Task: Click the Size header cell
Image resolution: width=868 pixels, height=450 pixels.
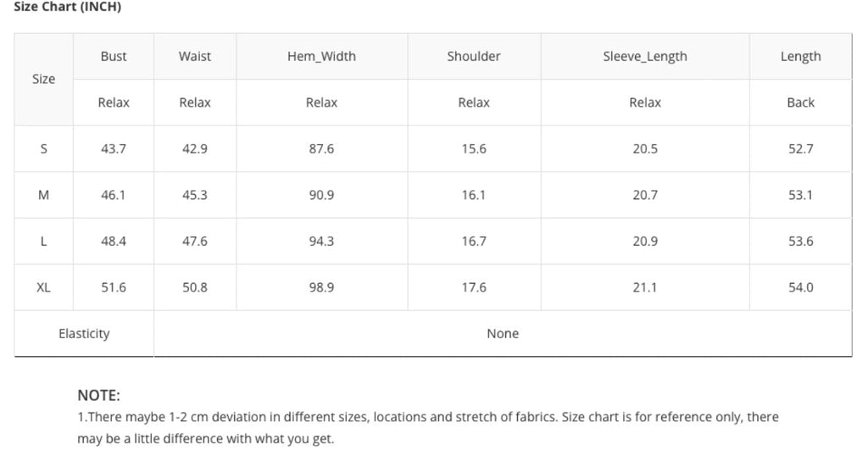Action: point(43,79)
